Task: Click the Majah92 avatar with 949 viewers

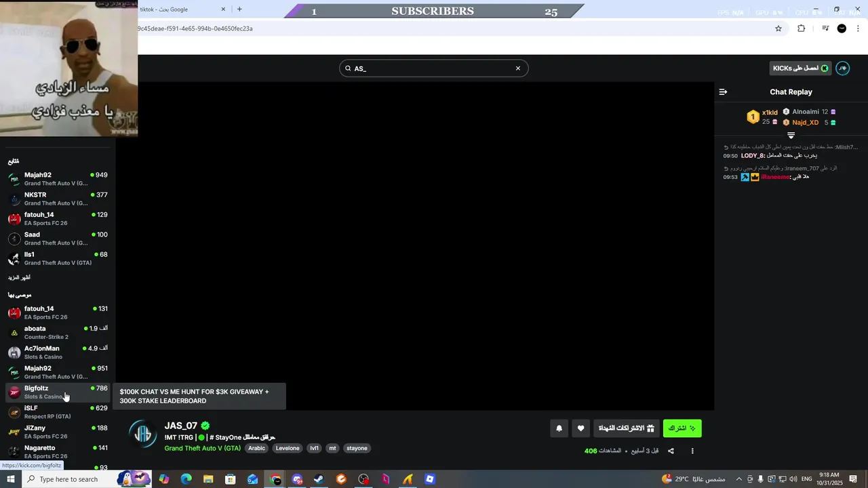Action: coord(14,179)
